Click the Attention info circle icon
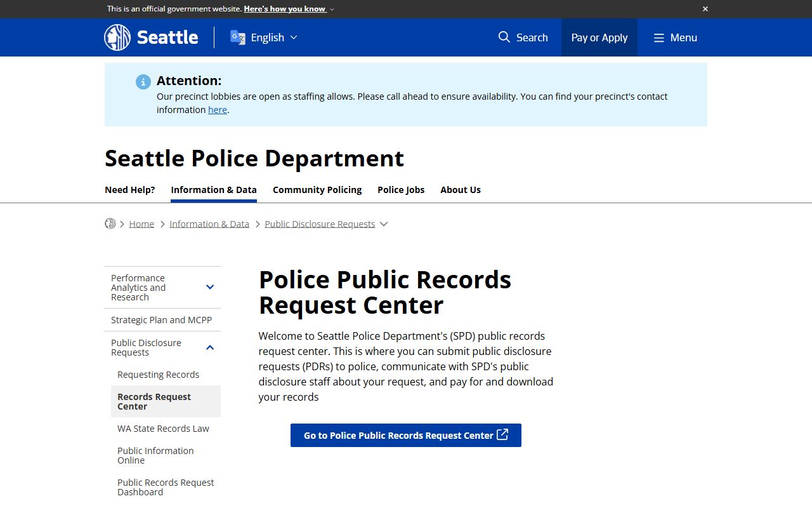 point(143,81)
